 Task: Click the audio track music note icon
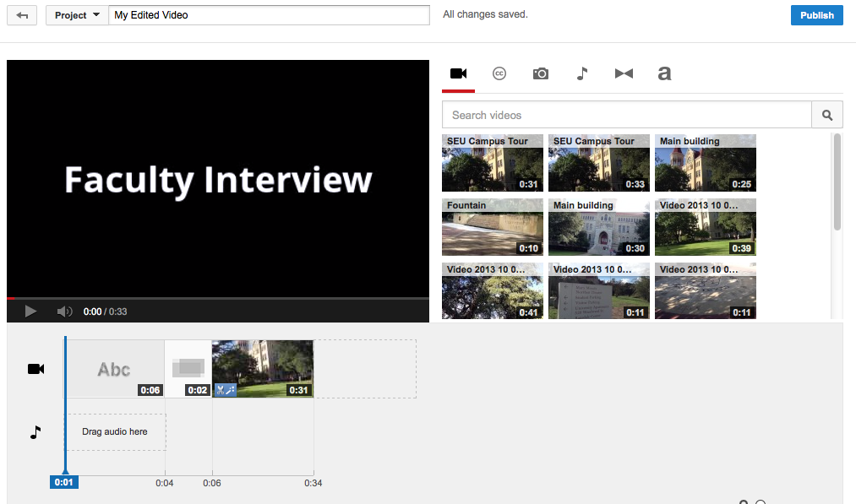click(x=35, y=432)
